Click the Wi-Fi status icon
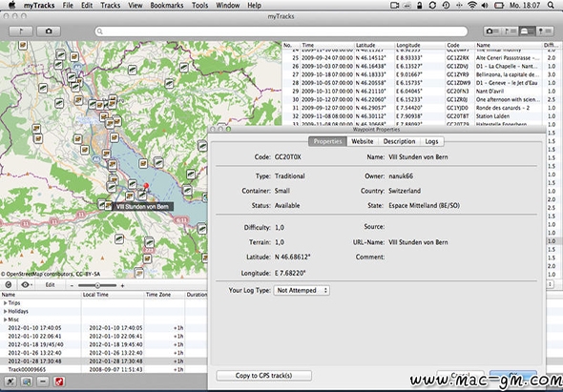Screen dimensions: 563x392 click(472, 5)
